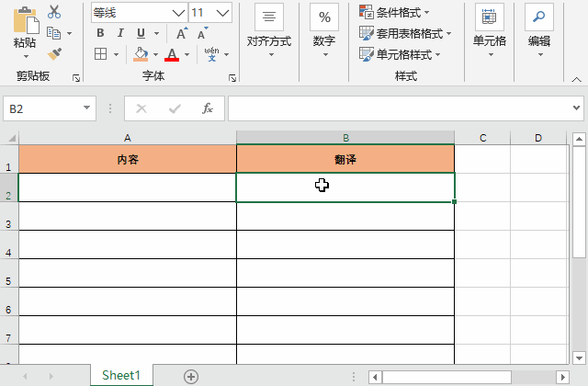Screen dimensions: 588x386
Task: Click the horizontal scrollbar thumb
Action: pyautogui.click(x=447, y=377)
